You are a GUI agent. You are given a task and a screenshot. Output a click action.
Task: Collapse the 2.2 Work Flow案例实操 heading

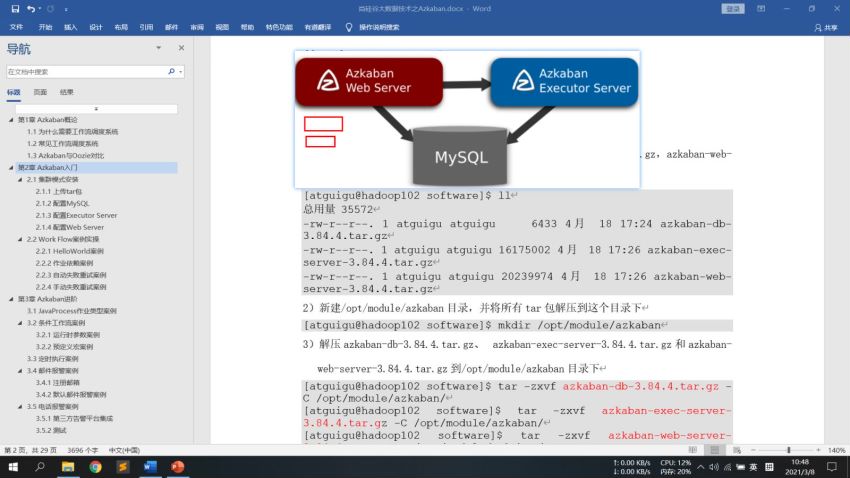pyautogui.click(x=20, y=239)
